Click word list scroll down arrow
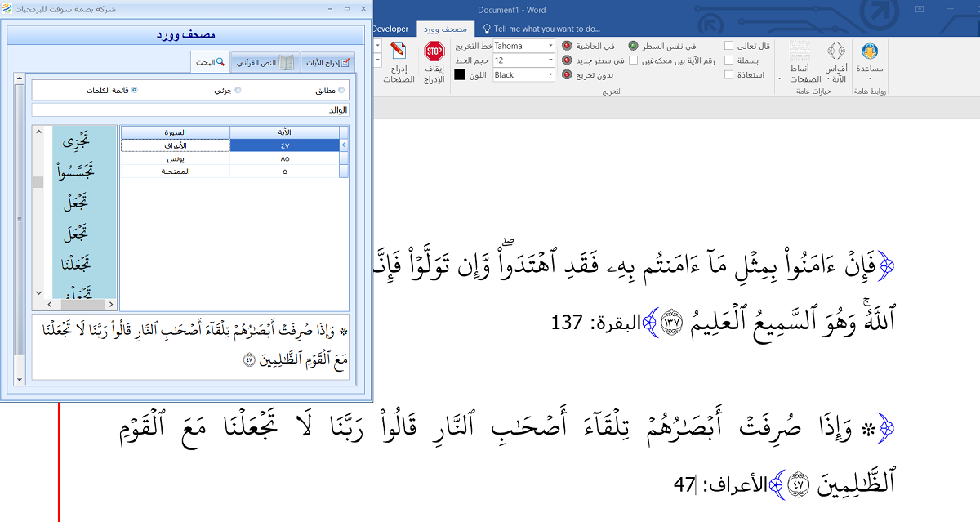 (x=38, y=292)
